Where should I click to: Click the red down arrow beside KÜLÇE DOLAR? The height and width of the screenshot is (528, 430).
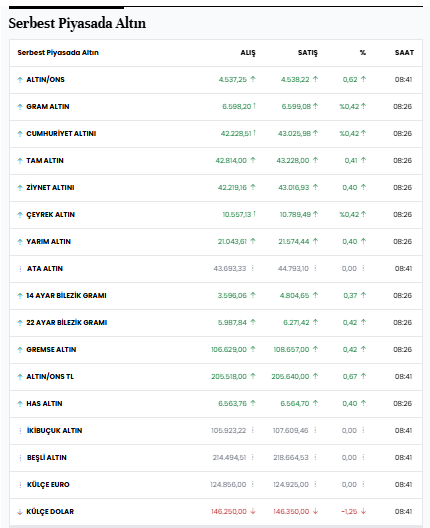pos(20,512)
